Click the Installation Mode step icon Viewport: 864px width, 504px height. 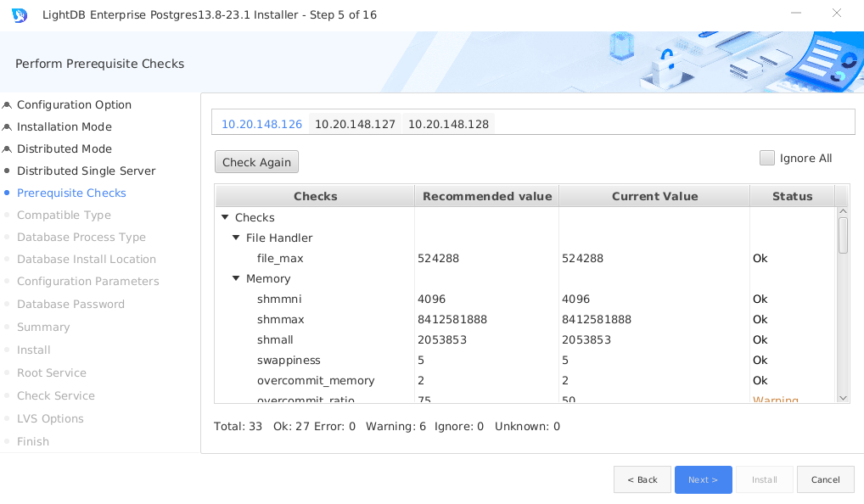click(x=7, y=126)
